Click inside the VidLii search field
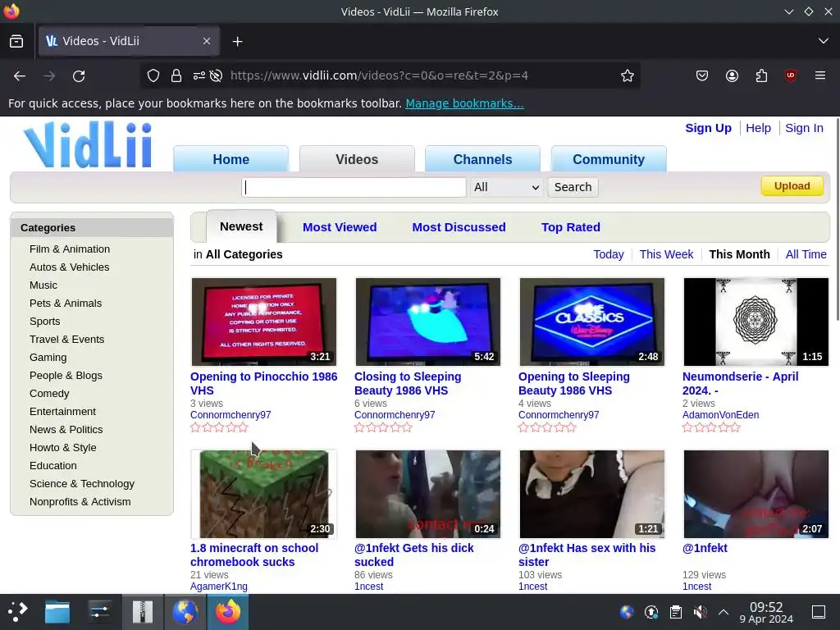 pos(354,187)
